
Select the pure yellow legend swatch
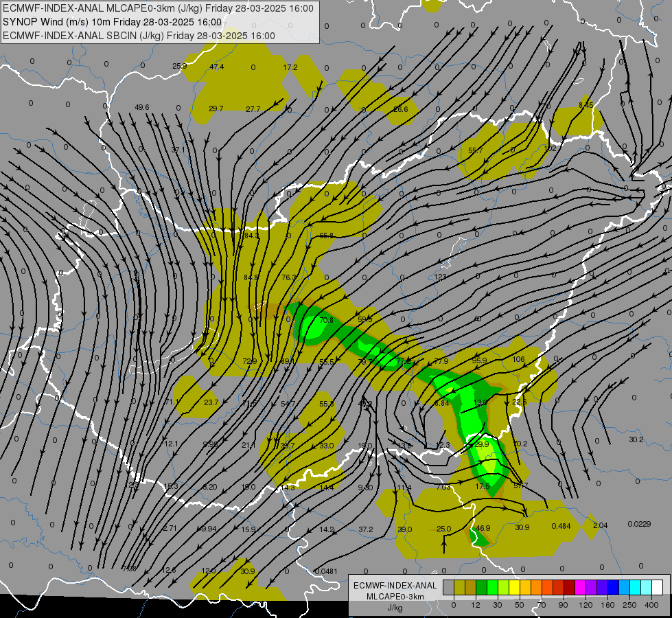click(x=514, y=588)
